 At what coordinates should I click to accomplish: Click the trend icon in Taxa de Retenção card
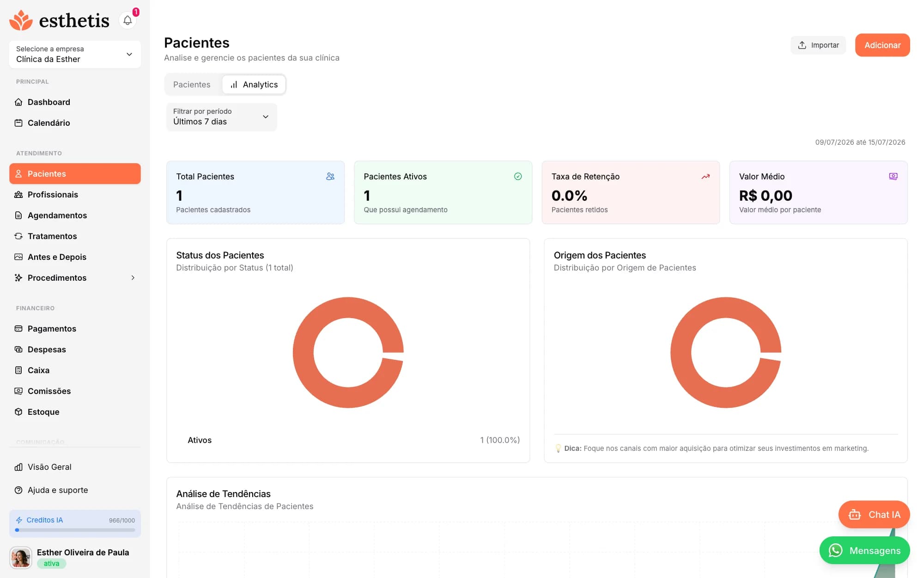click(x=705, y=176)
